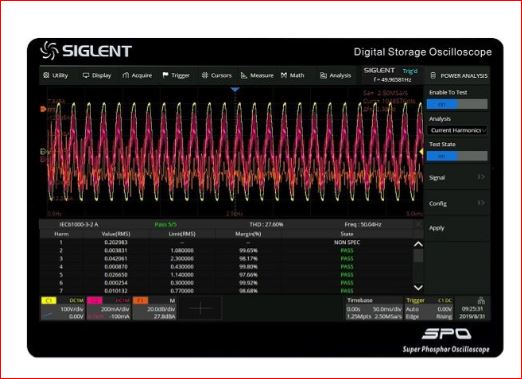The image size is (522, 379).
Task: Click the frequency counter readout 49.96 Hz
Action: [x=393, y=80]
